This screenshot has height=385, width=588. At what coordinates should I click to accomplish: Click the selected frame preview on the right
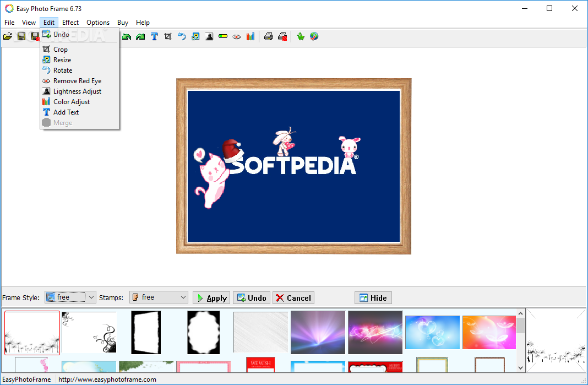click(x=556, y=340)
